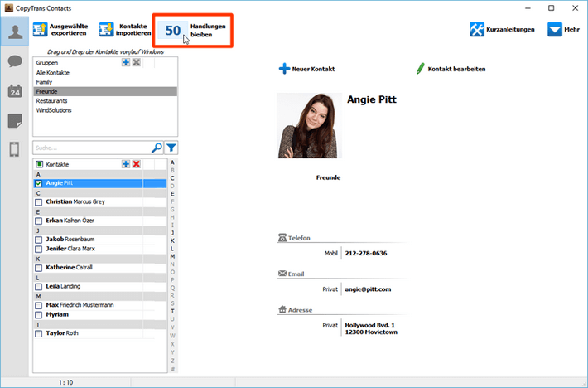Select contact name Jakob Rosenbaum
The image size is (588, 388).
click(x=70, y=240)
